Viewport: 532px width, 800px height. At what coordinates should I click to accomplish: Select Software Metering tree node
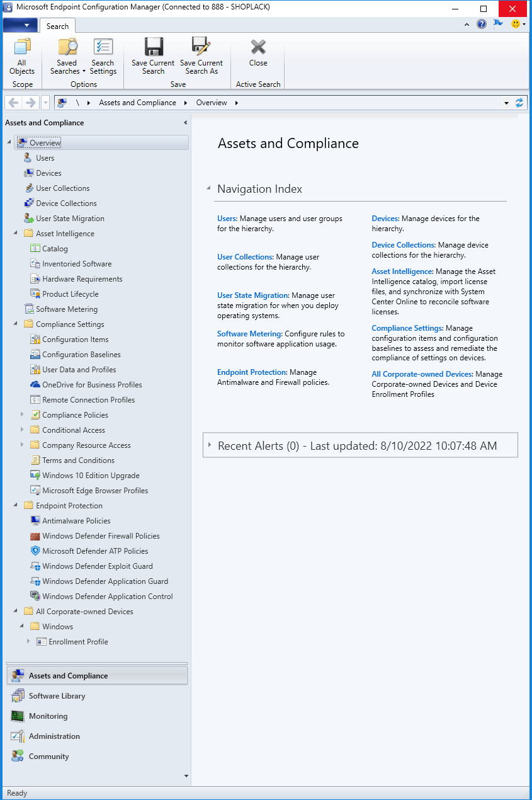[x=66, y=309]
